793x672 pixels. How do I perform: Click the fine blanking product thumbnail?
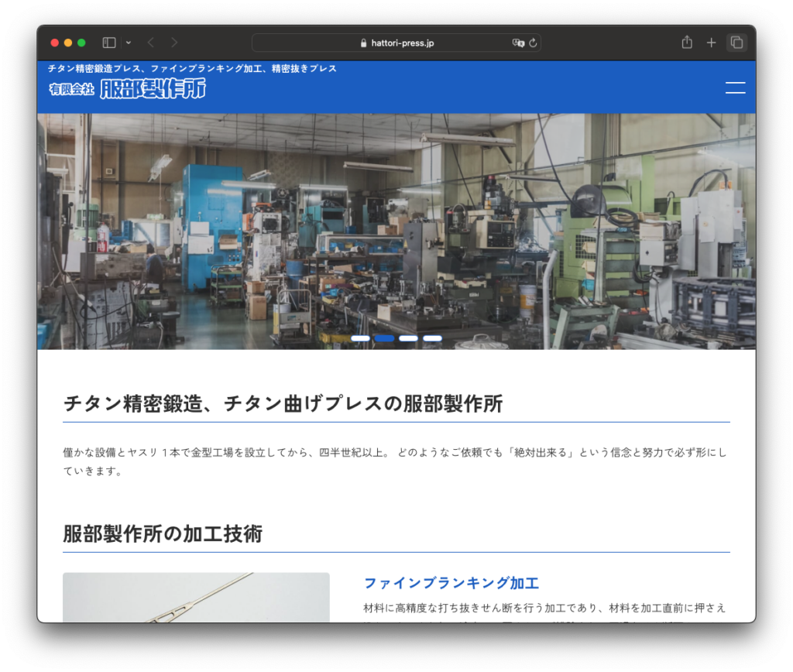[196, 597]
